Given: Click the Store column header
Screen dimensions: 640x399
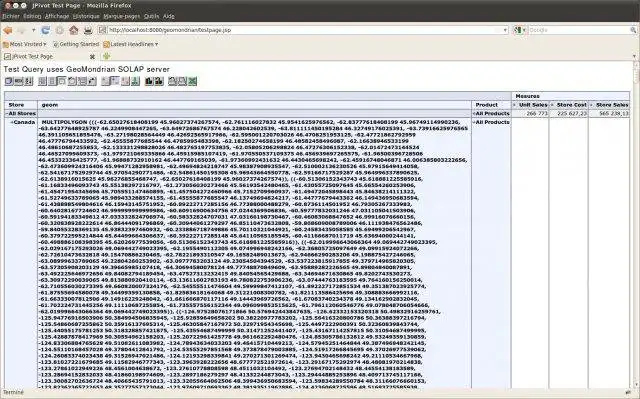Looking at the screenshot, I should pos(21,105).
